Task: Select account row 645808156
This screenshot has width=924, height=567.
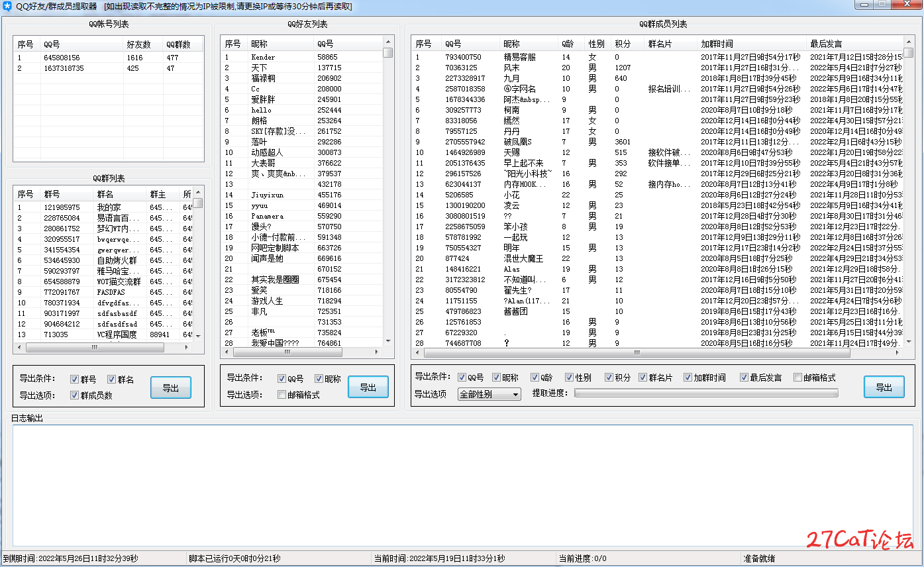Action: pyautogui.click(x=109, y=58)
